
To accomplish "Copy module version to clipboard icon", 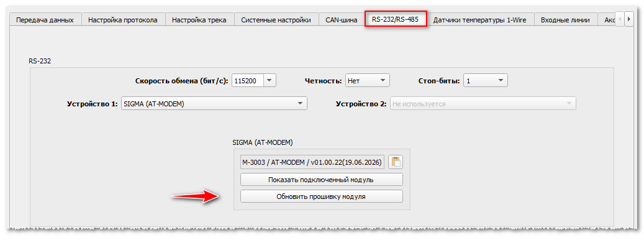I will click(396, 162).
